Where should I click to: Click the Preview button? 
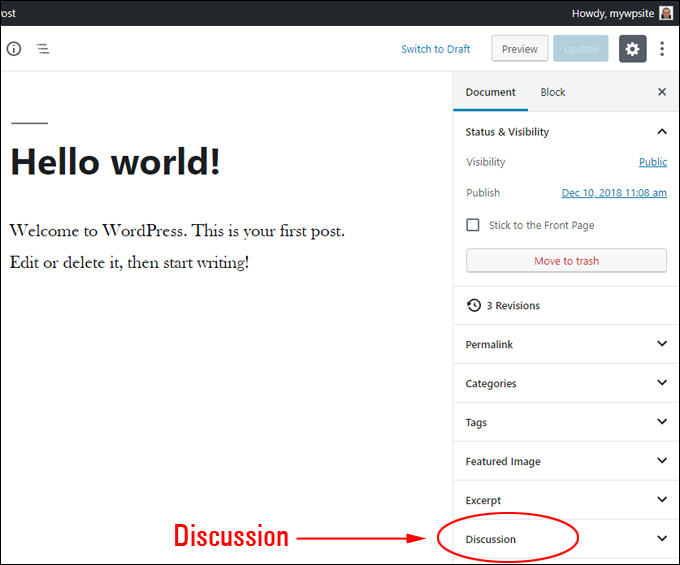click(x=520, y=49)
